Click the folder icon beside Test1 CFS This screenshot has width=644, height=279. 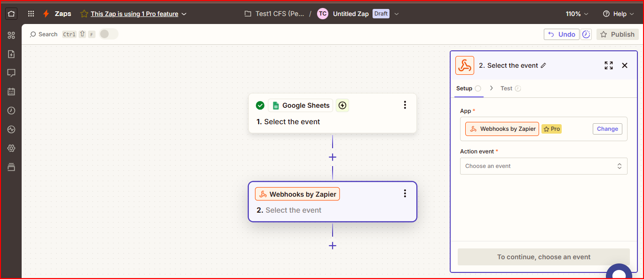(x=248, y=14)
